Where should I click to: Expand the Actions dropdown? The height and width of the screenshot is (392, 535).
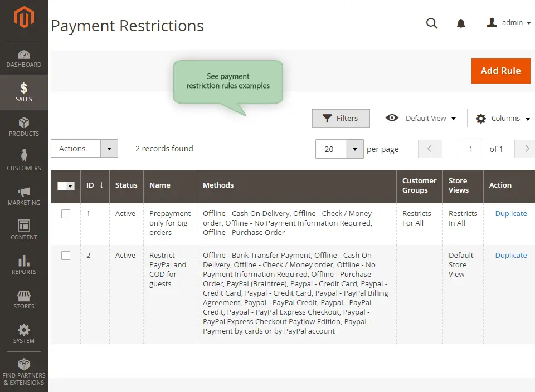(84, 149)
